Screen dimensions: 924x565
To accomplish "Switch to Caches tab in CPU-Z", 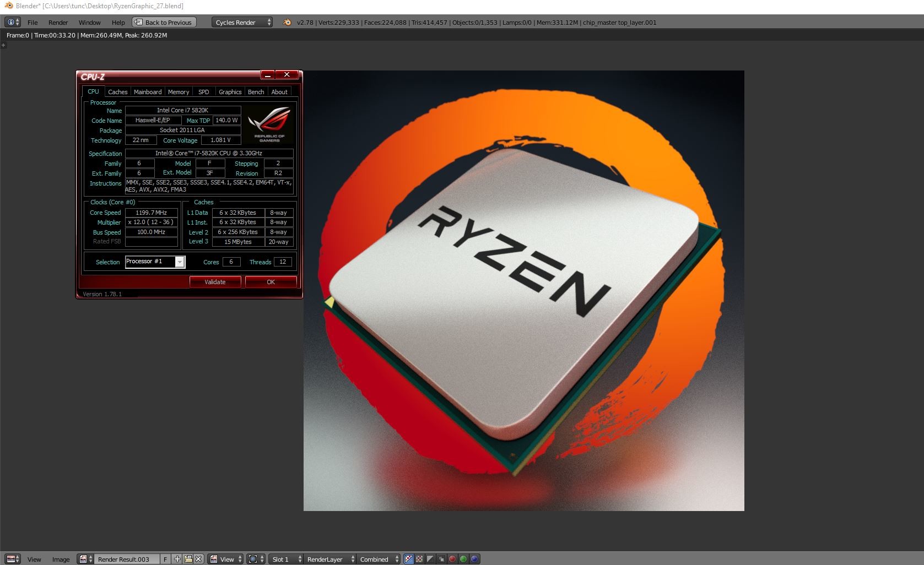I will coord(117,92).
